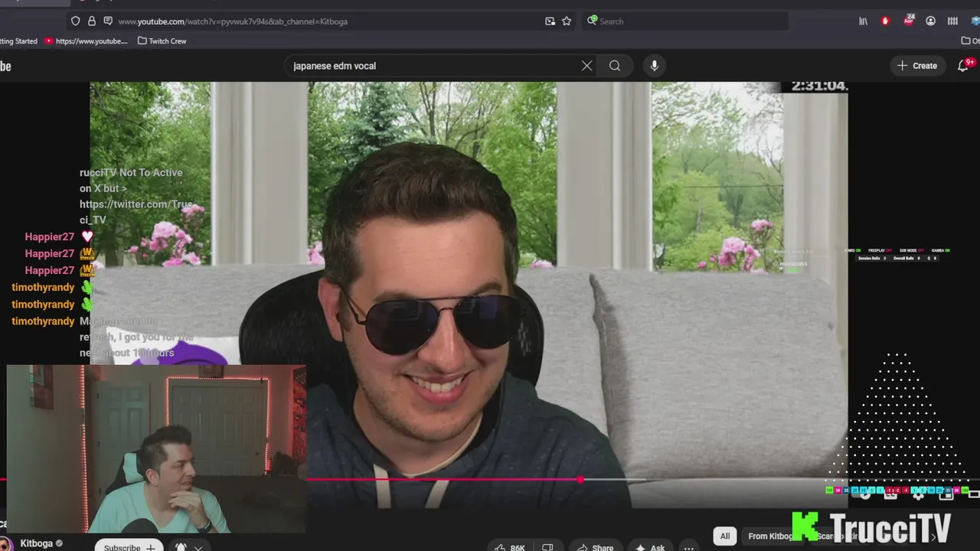Click the site security shield icon
980x551 pixels.
tap(75, 21)
